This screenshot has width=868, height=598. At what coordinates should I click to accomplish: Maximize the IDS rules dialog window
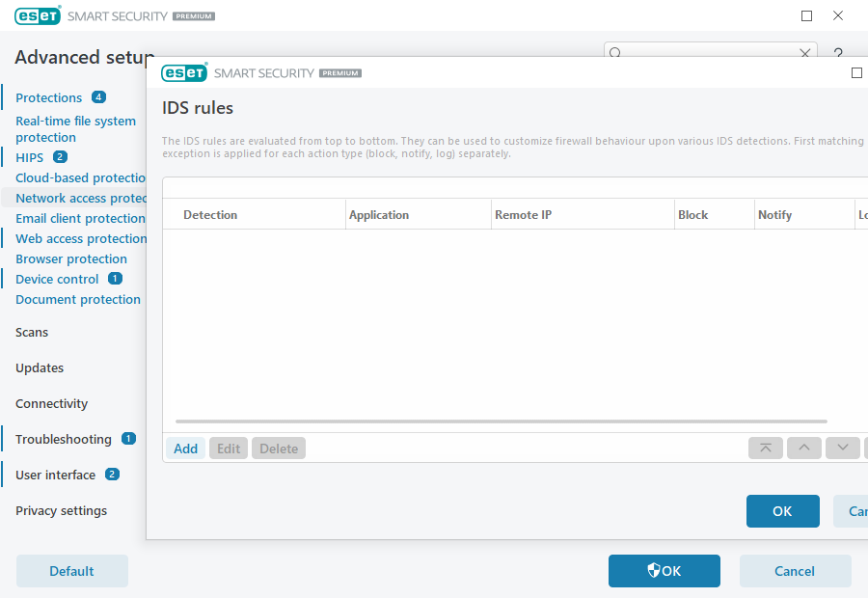click(856, 73)
